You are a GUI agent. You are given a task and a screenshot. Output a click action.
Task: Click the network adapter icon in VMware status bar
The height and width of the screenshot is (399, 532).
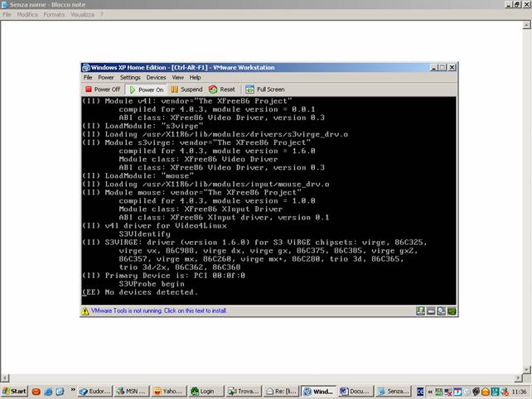click(x=452, y=311)
